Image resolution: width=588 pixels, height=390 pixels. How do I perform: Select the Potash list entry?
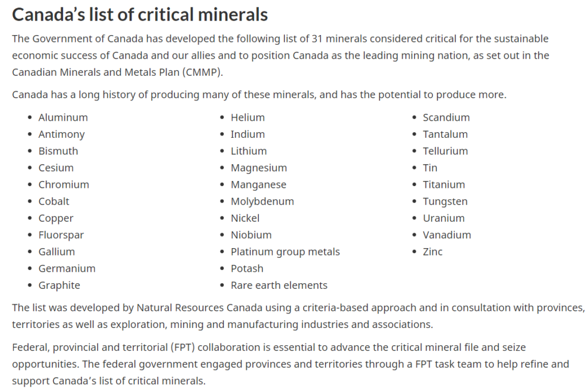pyautogui.click(x=247, y=268)
